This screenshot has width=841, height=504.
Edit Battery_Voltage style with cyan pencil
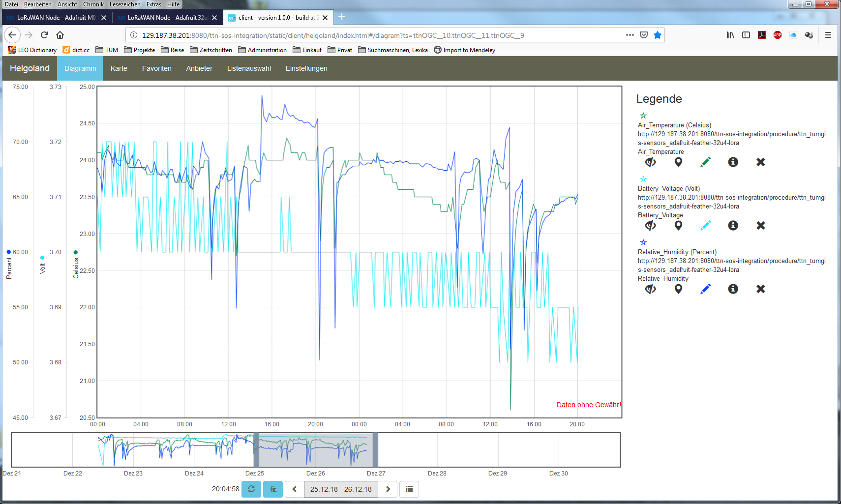click(705, 225)
